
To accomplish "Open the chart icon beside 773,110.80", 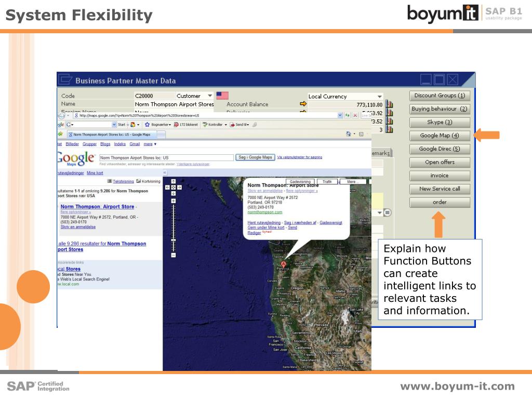I will coord(389,104).
